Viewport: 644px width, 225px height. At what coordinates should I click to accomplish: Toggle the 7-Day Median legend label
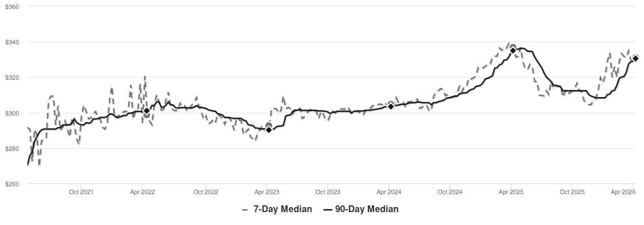click(282, 209)
